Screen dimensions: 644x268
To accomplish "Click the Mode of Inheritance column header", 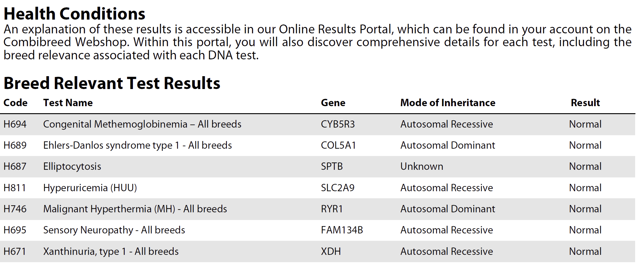I will pyautogui.click(x=447, y=103).
